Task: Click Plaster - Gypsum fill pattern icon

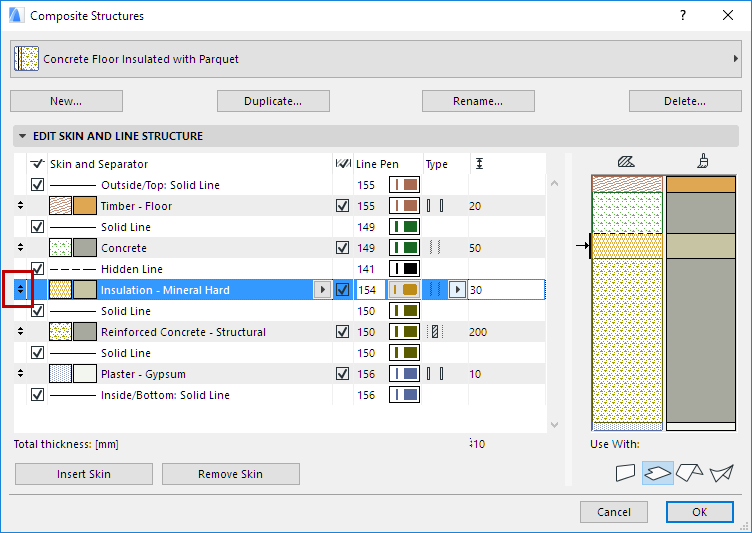Action: coord(60,374)
